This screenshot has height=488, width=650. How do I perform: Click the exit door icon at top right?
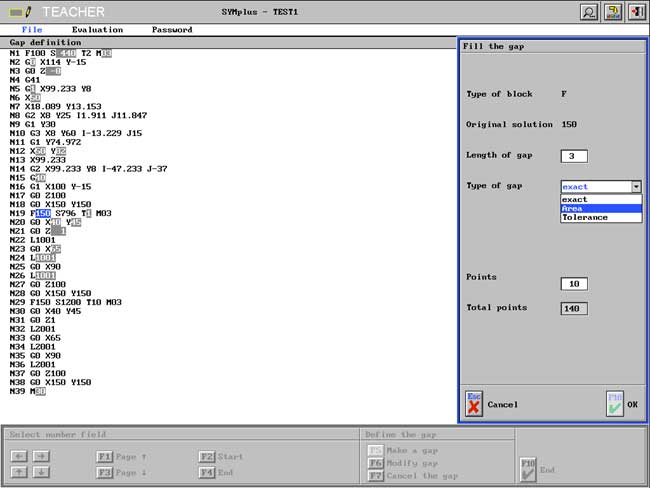[x=636, y=12]
